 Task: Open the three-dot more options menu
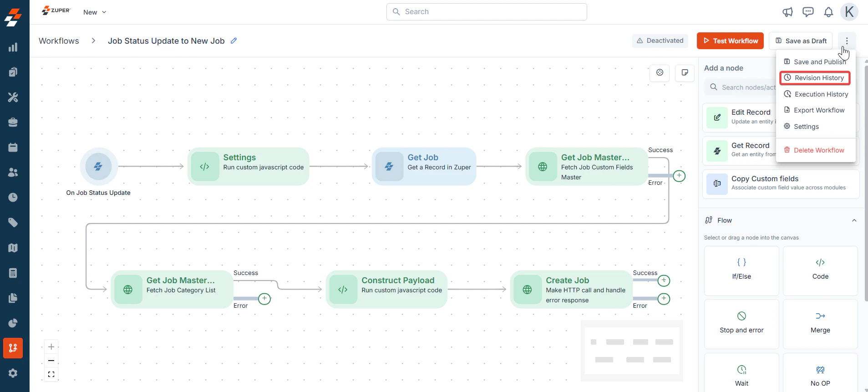coord(847,41)
